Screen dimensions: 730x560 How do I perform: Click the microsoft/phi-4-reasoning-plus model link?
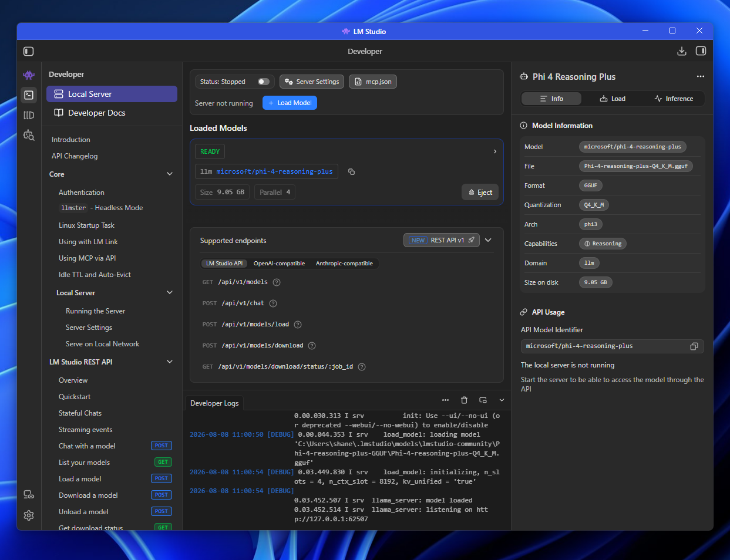[274, 171]
